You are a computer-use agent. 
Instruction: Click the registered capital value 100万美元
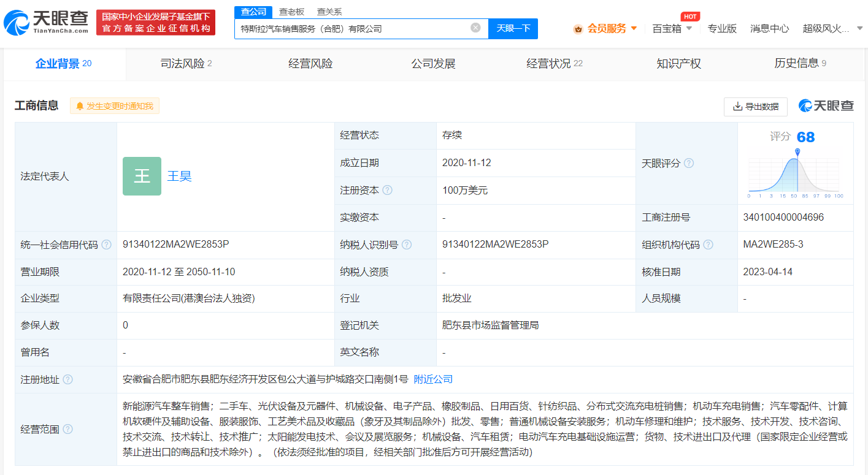click(465, 190)
